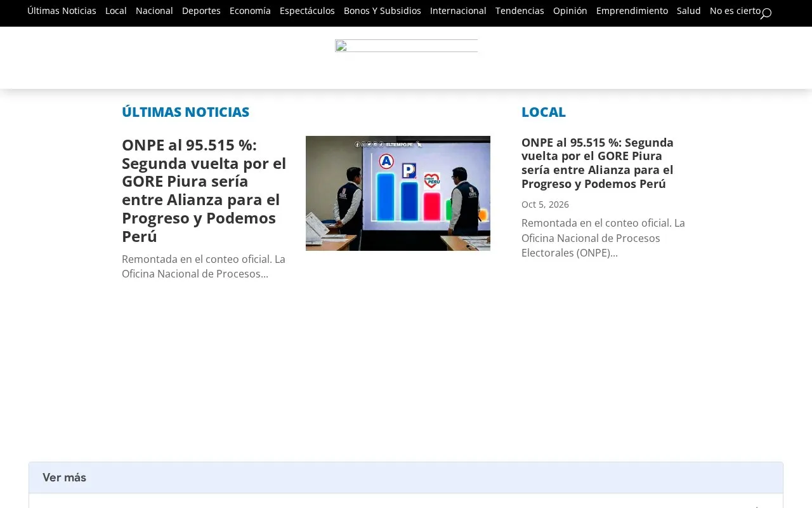Click the site logo image in header
812x508 pixels.
[406, 46]
